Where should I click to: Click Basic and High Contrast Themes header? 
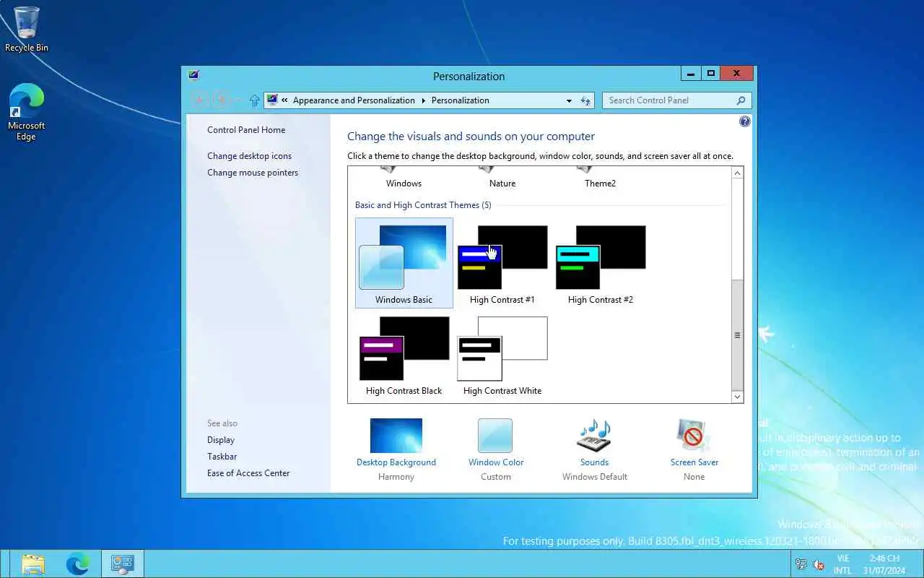[x=423, y=205]
